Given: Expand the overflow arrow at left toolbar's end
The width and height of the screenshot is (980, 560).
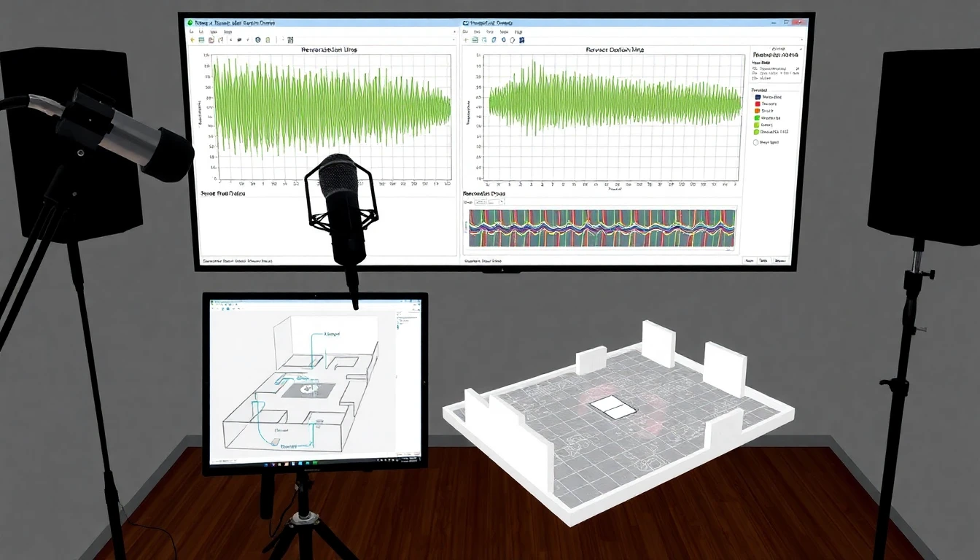Looking at the screenshot, I should pos(454,40).
